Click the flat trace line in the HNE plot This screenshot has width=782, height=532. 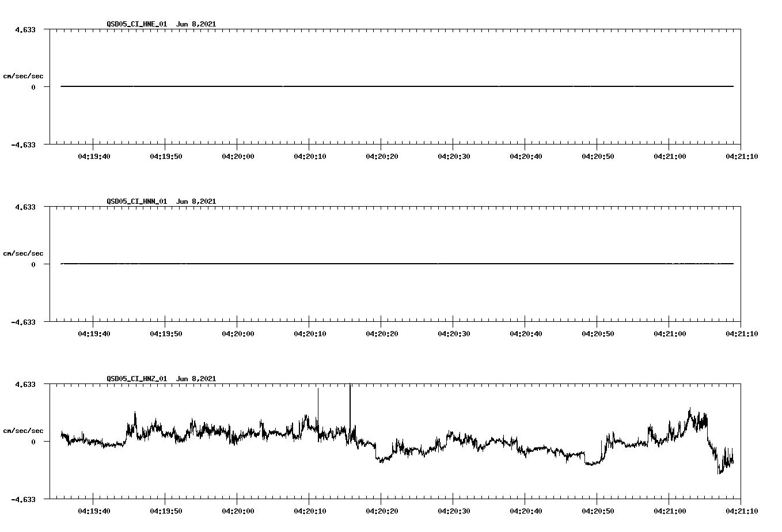coord(397,86)
